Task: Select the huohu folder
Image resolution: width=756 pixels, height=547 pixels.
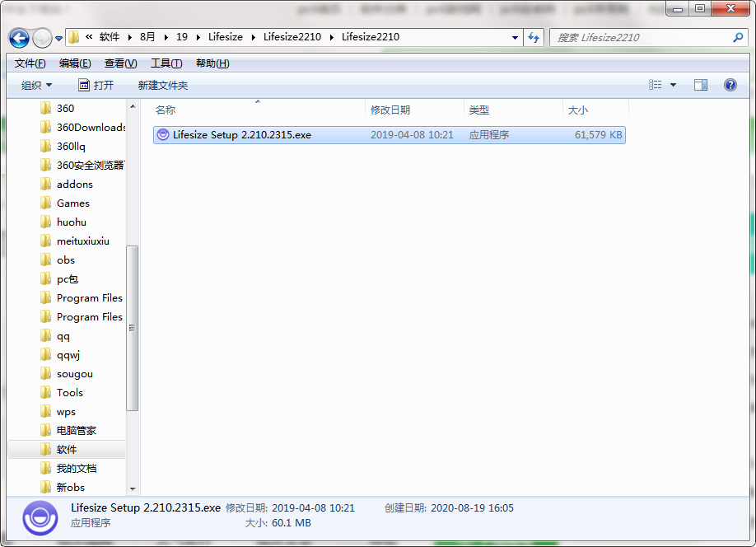Action: (x=72, y=222)
